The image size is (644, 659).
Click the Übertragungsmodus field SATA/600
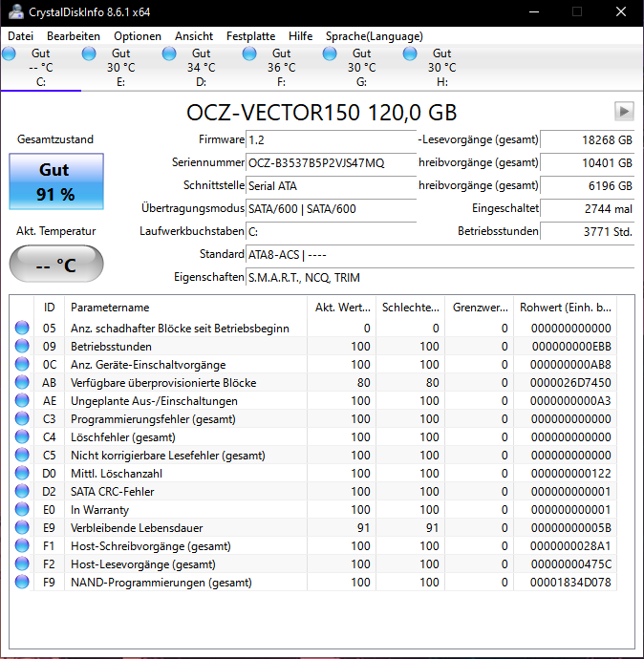click(331, 209)
